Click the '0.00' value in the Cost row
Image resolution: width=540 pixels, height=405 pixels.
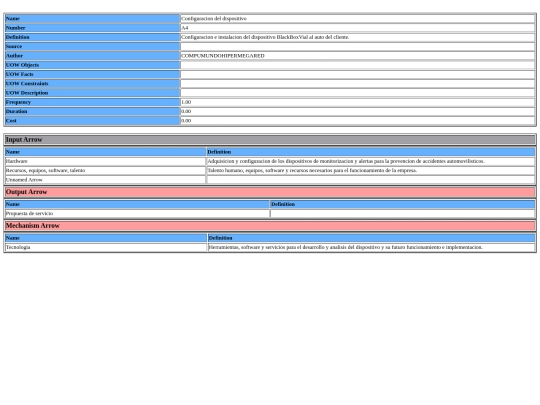point(186,121)
